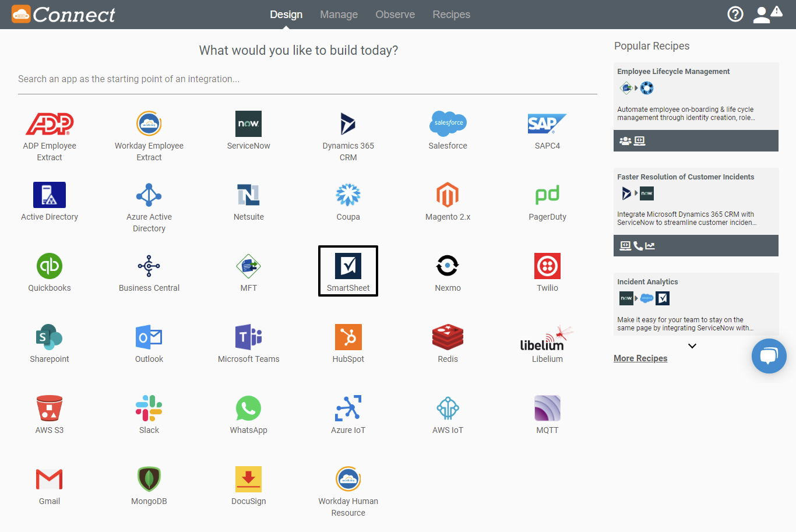
Task: Select the Workday Human Resource icon
Action: pos(348,479)
